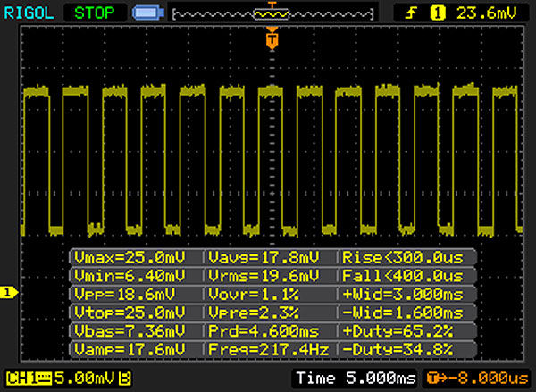The image size is (536, 392).
Task: Click the Fall<400.0us fall time value
Action: click(x=403, y=276)
